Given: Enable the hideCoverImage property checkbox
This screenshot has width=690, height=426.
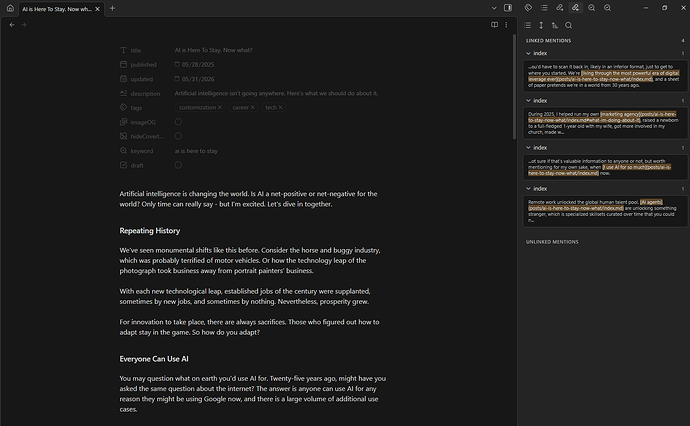Looking at the screenshot, I should tap(178, 136).
